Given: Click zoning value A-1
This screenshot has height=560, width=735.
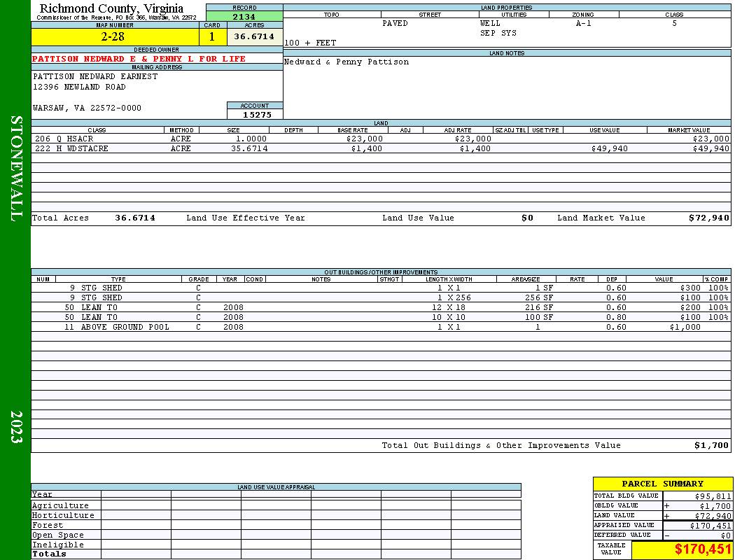Looking at the screenshot, I should (584, 23).
